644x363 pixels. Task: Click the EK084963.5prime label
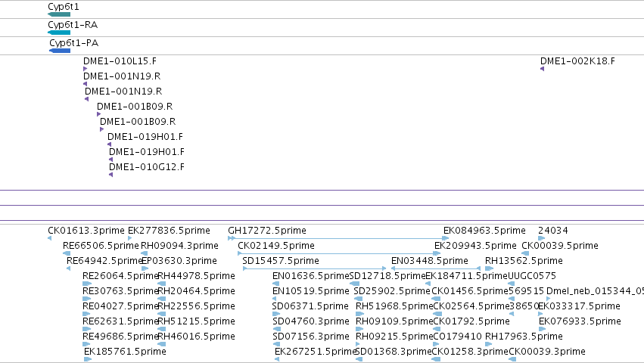pos(484,231)
